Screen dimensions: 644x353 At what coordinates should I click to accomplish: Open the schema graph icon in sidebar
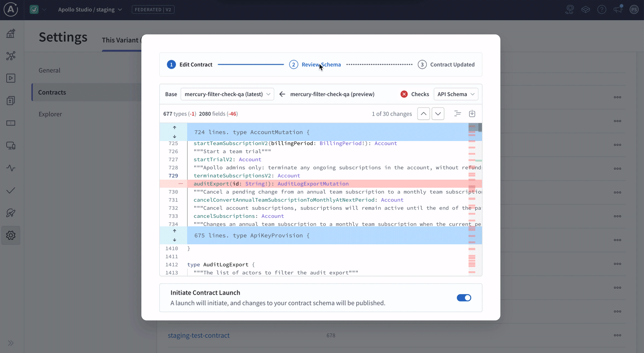click(x=11, y=56)
